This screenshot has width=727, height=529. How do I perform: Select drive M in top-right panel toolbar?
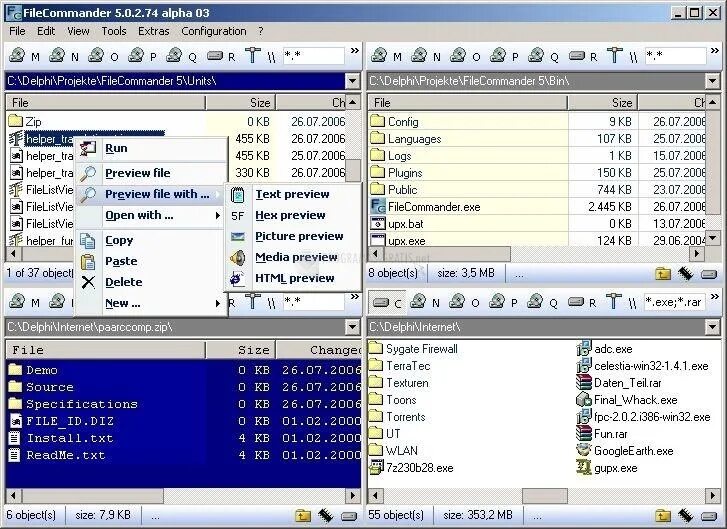click(x=386, y=56)
